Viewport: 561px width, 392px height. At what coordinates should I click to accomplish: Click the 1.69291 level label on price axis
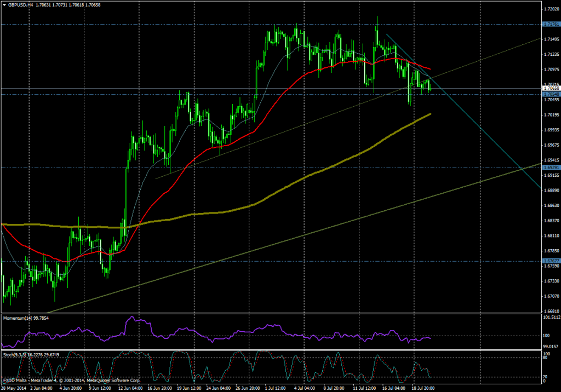tap(551, 168)
